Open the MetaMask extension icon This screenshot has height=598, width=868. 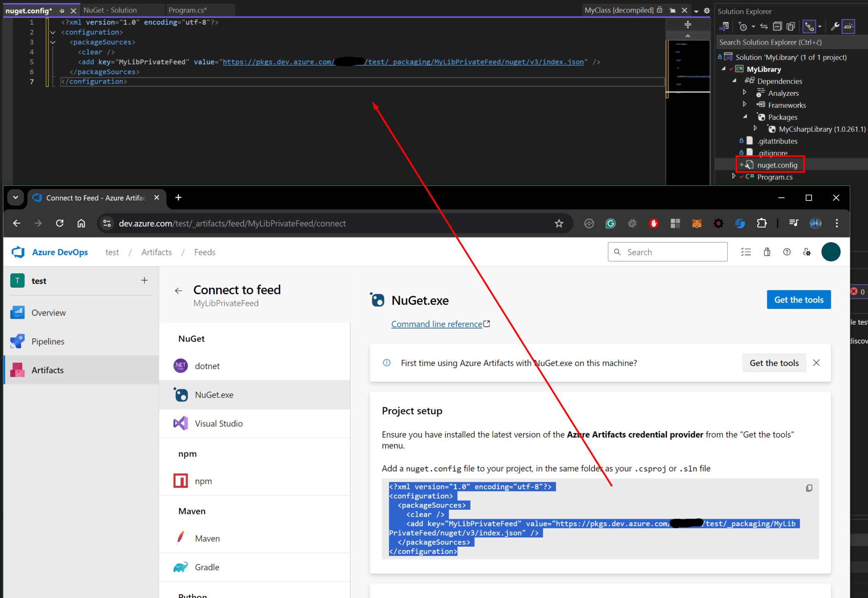click(697, 223)
